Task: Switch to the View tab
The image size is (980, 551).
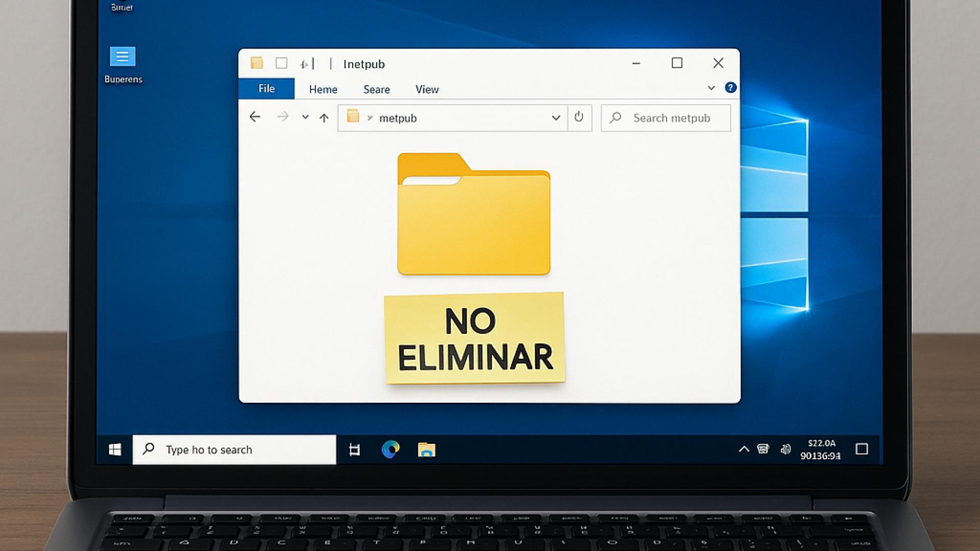Action: click(427, 89)
